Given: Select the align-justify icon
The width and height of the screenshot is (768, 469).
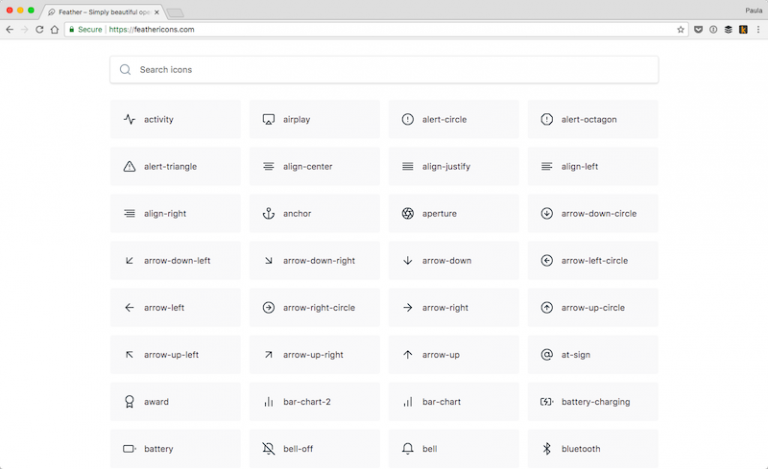Looking at the screenshot, I should point(453,166).
